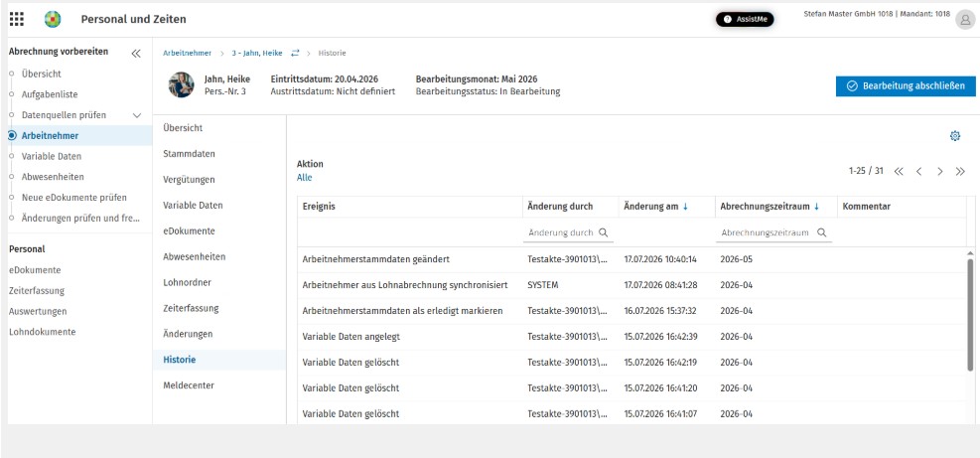Open Variable Daten in left sidebar
This screenshot has height=458, width=980.
tap(52, 156)
